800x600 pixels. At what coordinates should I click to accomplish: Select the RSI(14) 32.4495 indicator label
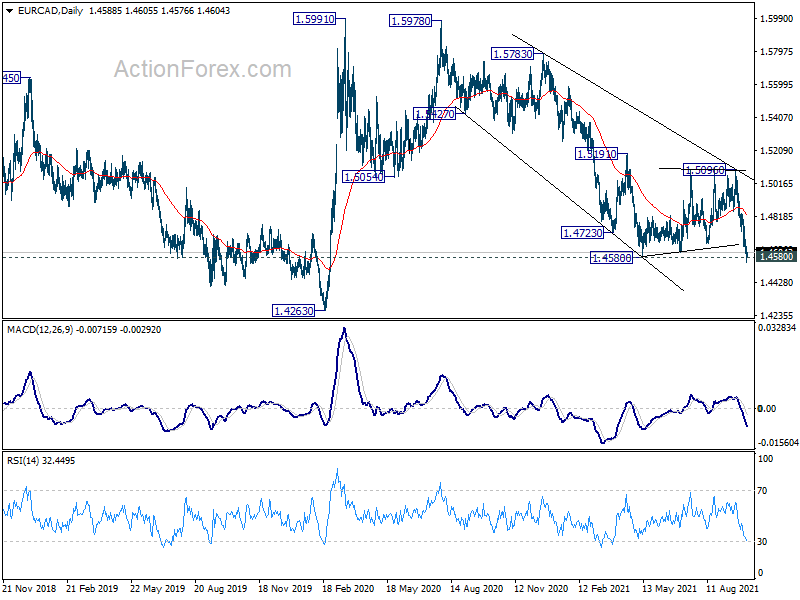41,461
